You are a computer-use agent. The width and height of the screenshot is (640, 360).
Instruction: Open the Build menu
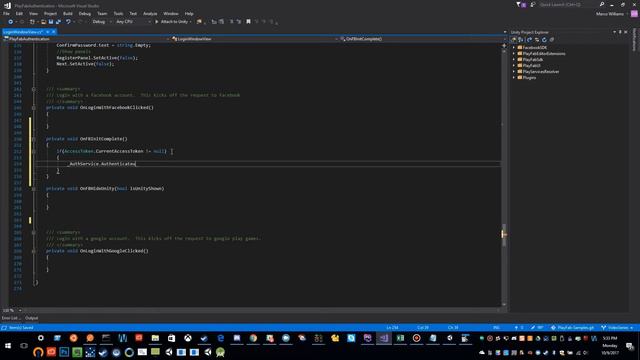(x=68, y=13)
